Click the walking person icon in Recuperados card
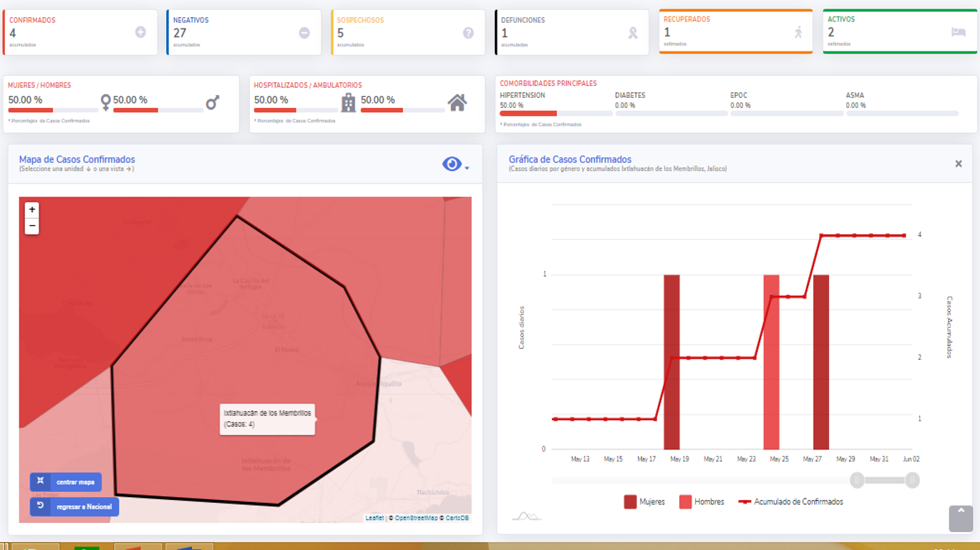 tap(798, 32)
